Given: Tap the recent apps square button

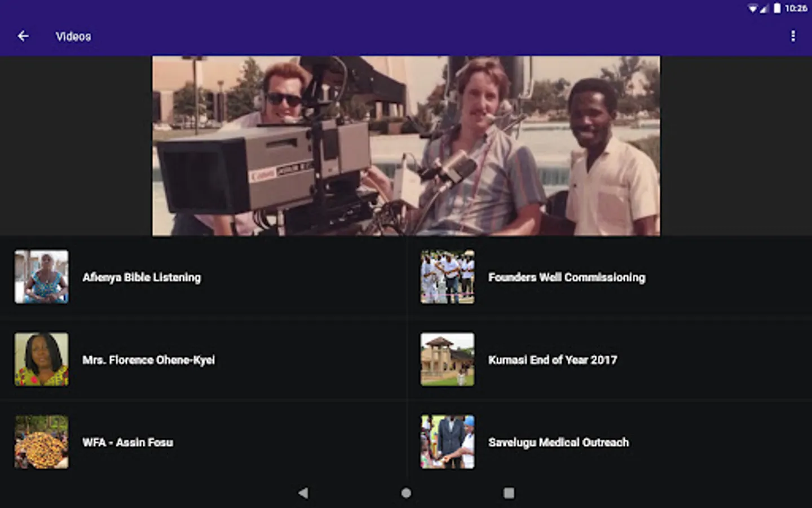Looking at the screenshot, I should click(x=509, y=493).
